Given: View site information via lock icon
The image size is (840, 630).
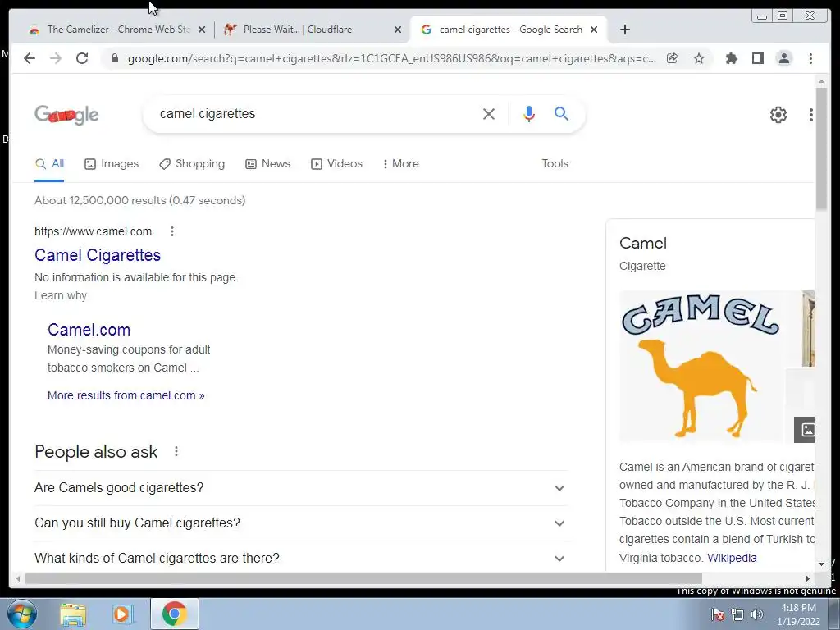Looking at the screenshot, I should tap(115, 58).
